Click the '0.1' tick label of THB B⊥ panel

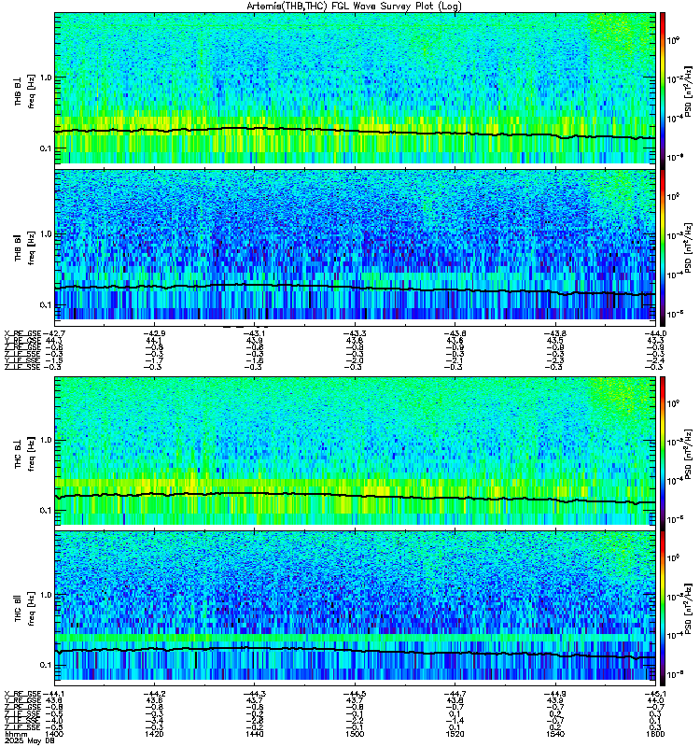tap(46, 148)
